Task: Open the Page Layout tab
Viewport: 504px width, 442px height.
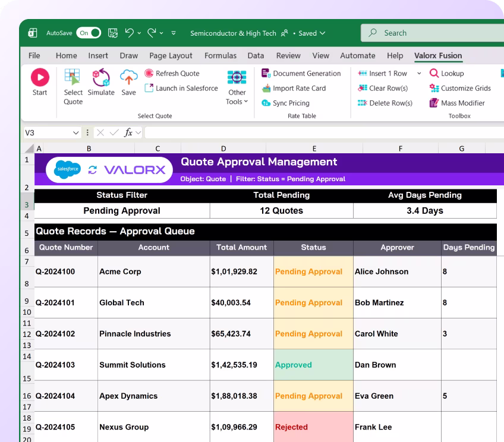Action: coord(171,56)
